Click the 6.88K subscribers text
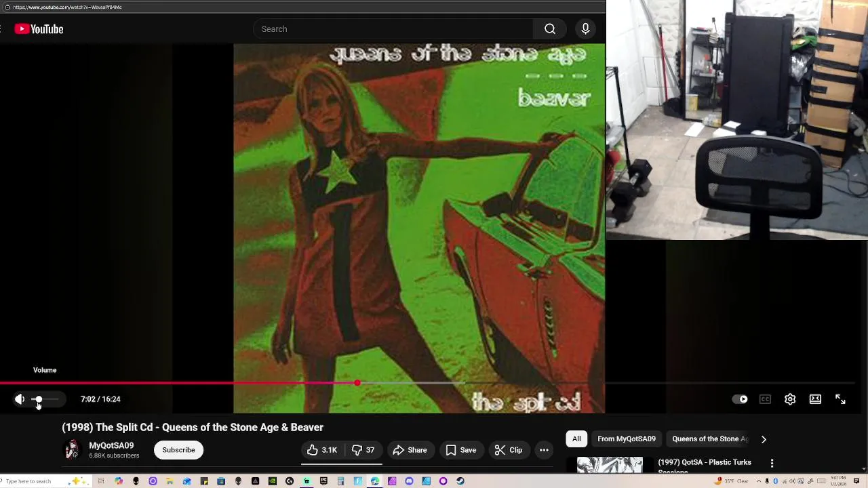Screen dimensions: 868x488 tap(114, 455)
